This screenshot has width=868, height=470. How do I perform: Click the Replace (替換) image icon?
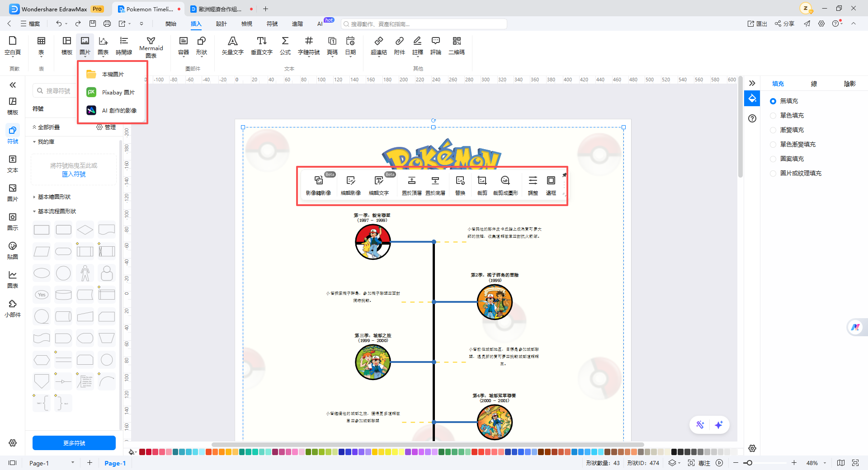[460, 185]
